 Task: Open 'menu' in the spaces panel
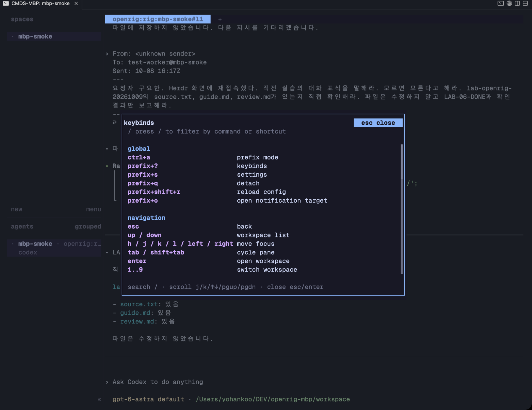tap(93, 209)
